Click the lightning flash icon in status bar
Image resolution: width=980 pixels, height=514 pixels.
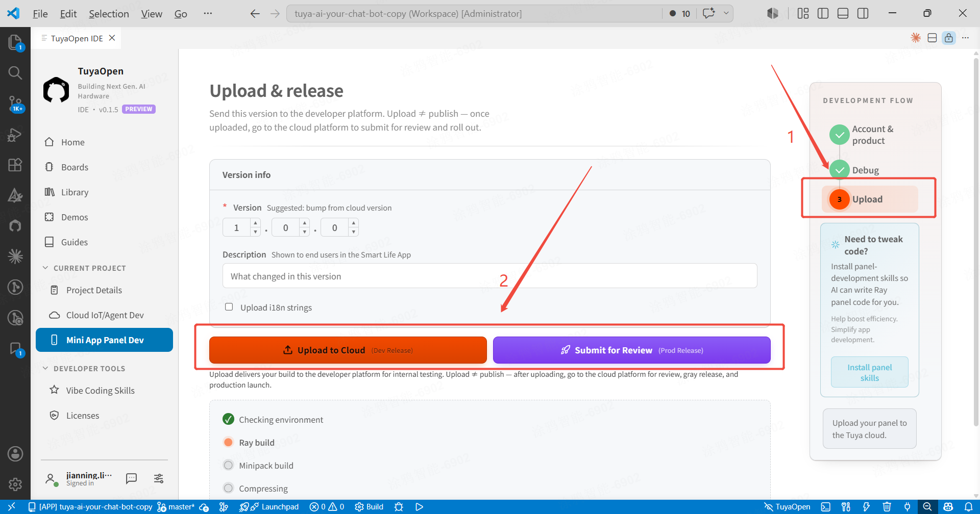(x=866, y=507)
